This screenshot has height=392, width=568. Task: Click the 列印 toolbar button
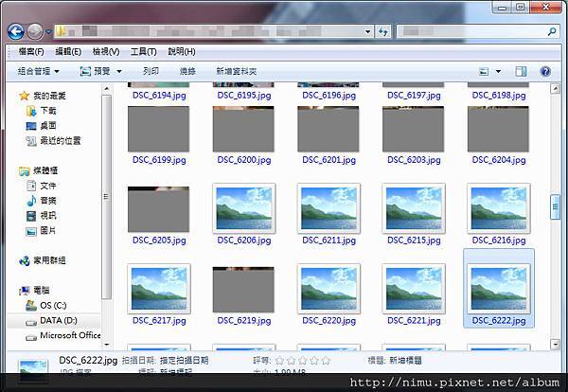[x=151, y=71]
